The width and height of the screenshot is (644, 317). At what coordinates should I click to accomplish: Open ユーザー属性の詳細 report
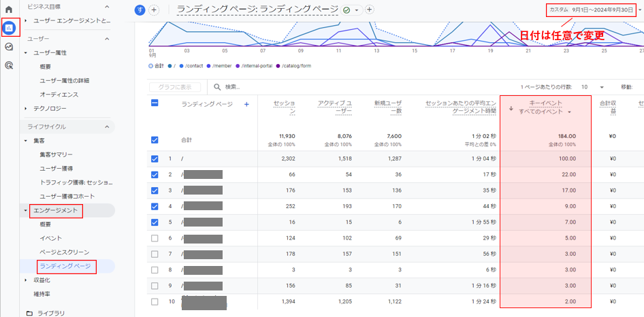[x=65, y=80]
